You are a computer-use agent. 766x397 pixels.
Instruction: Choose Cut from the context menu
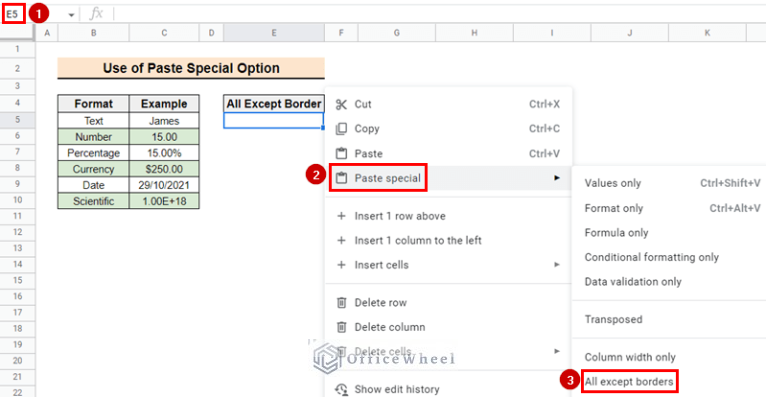point(448,104)
